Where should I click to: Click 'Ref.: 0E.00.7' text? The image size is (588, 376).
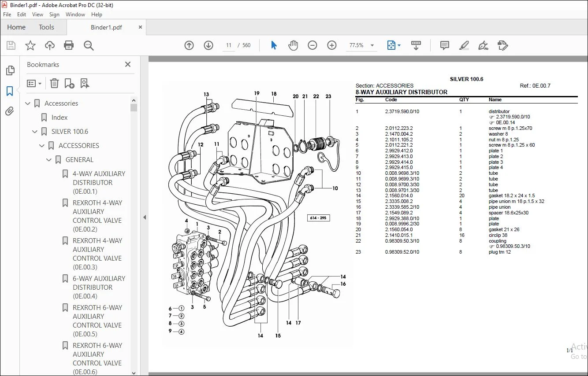[535, 86]
